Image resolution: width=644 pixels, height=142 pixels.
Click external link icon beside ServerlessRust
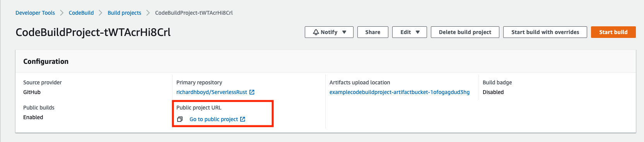point(252,92)
